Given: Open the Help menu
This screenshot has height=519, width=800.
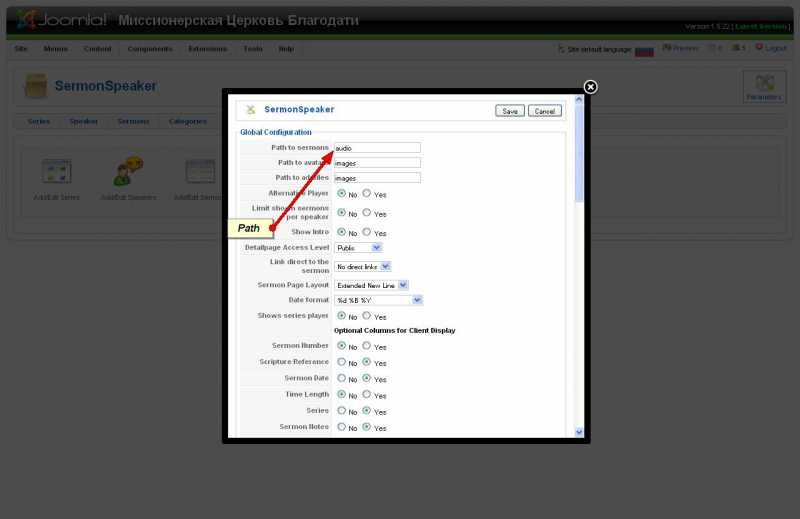Looking at the screenshot, I should tap(286, 49).
